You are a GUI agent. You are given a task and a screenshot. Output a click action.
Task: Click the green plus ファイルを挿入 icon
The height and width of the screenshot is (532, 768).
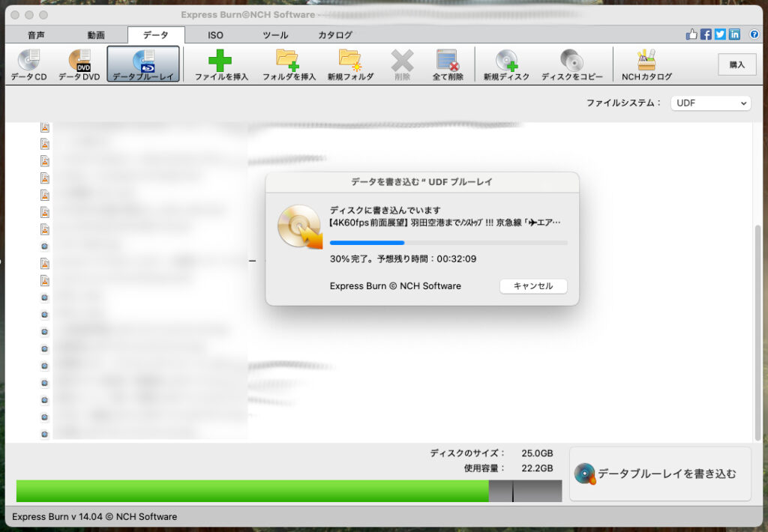click(221, 64)
